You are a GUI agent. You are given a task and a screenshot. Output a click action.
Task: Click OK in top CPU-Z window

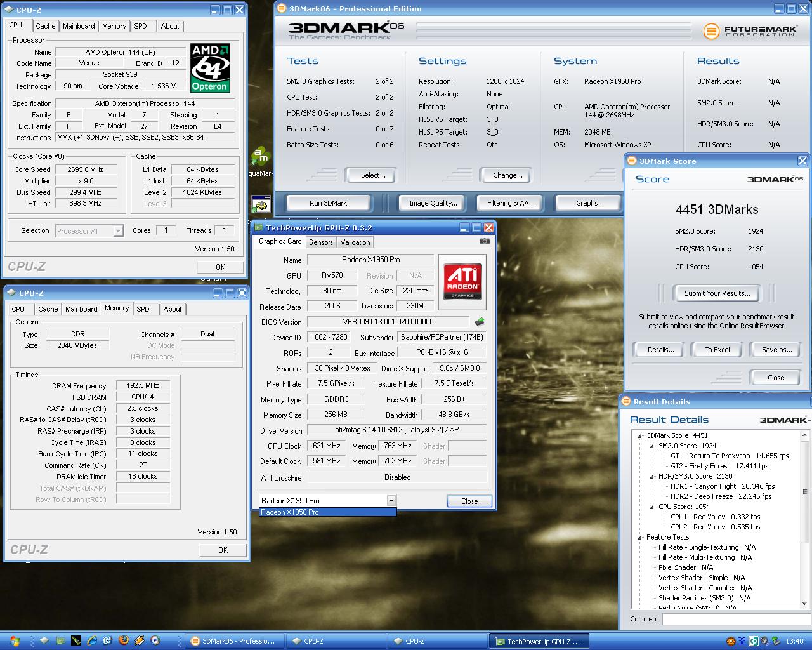220,267
